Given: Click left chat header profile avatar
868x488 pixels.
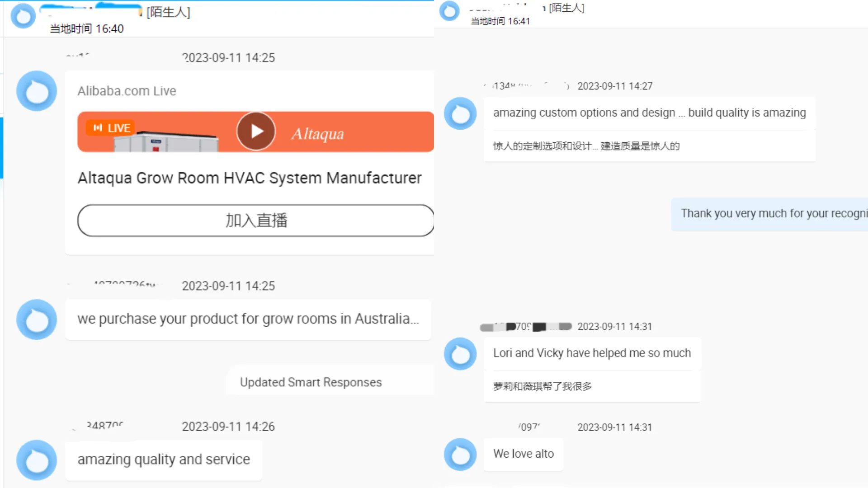Looking at the screenshot, I should tap(23, 16).
